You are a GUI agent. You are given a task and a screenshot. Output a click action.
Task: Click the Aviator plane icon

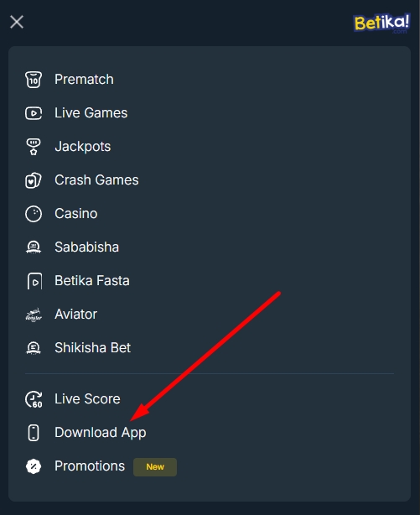pyautogui.click(x=34, y=315)
